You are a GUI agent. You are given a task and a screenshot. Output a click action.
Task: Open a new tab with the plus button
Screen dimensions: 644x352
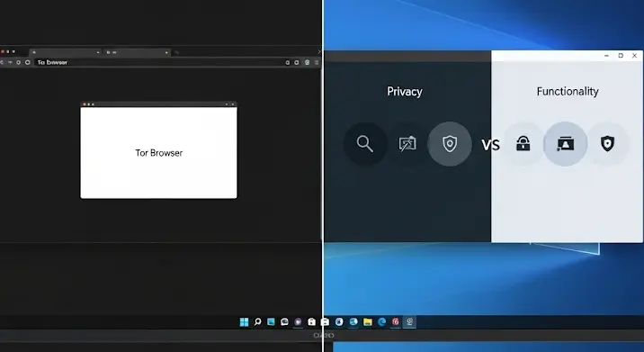coord(176,52)
